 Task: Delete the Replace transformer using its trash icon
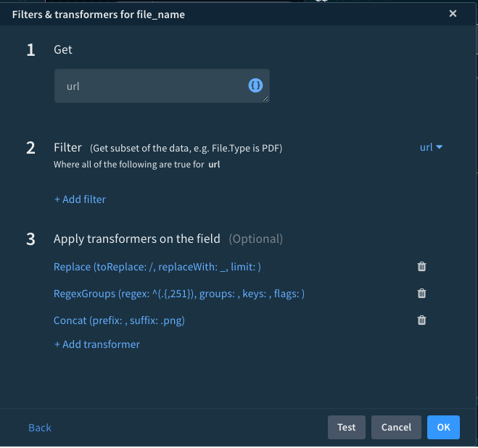click(x=421, y=267)
